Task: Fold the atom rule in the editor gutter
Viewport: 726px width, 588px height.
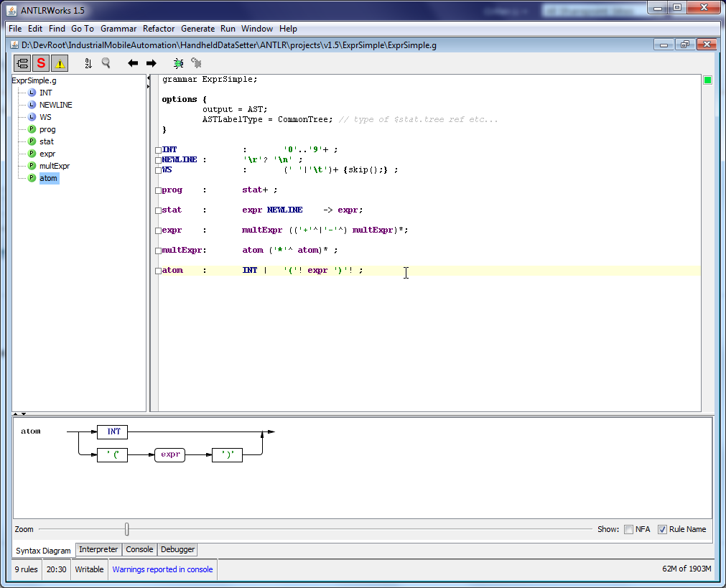Action: click(158, 271)
